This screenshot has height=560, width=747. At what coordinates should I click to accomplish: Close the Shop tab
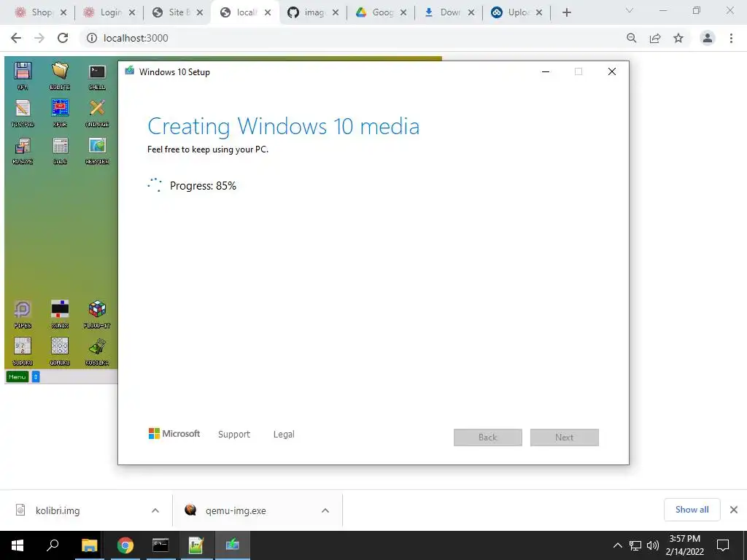[x=63, y=12]
